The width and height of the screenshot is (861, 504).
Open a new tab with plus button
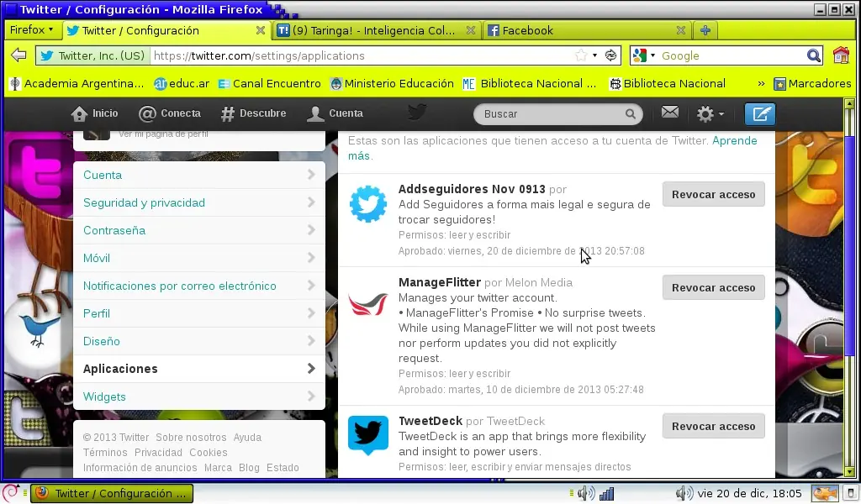coord(705,31)
